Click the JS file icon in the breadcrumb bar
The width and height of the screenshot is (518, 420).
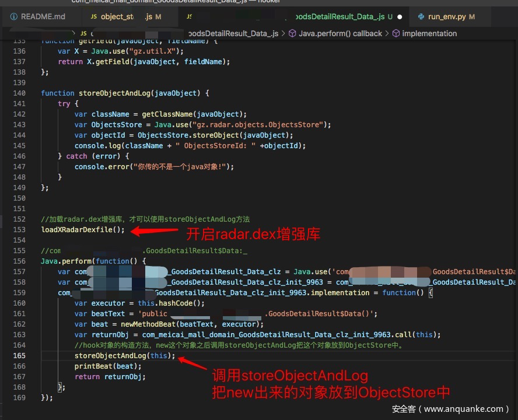coord(83,33)
